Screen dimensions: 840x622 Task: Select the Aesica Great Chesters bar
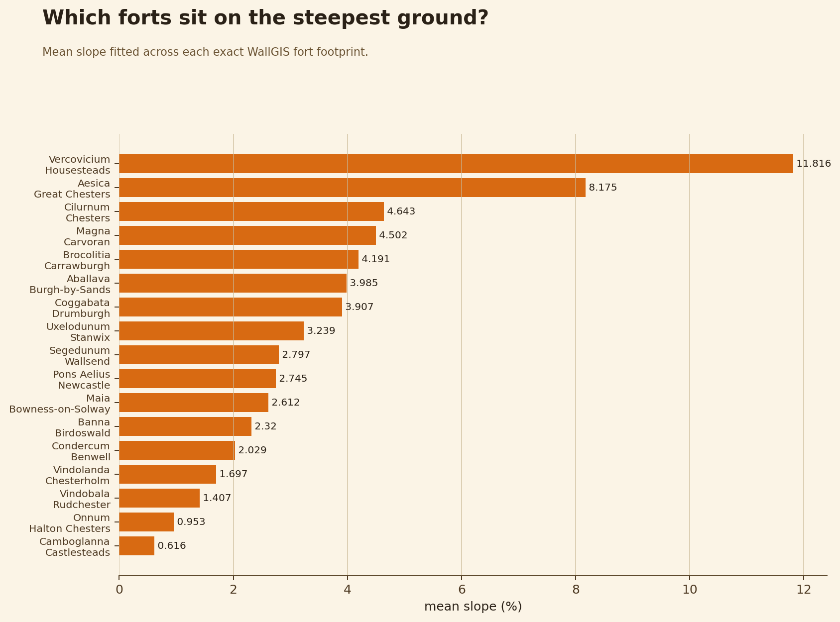[x=353, y=188]
